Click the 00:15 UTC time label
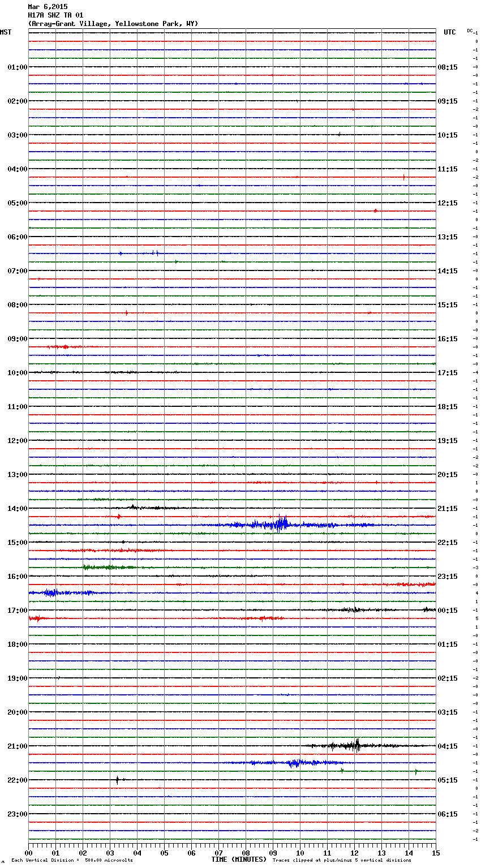The height and width of the screenshot is (868, 481). coord(448,611)
